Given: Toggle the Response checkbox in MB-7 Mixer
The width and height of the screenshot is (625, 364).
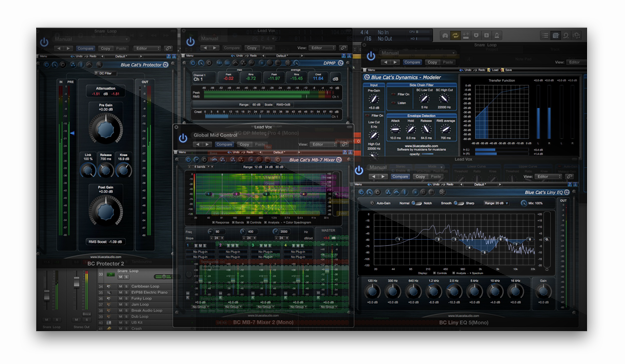Looking at the screenshot, I should click(x=214, y=222).
